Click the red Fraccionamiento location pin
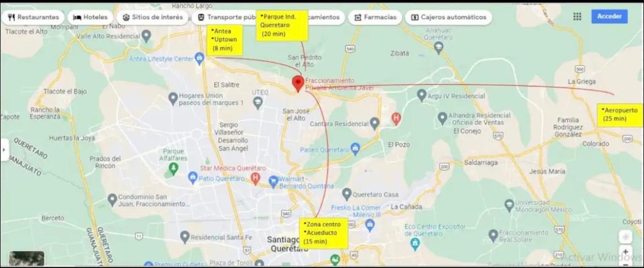 (298, 83)
